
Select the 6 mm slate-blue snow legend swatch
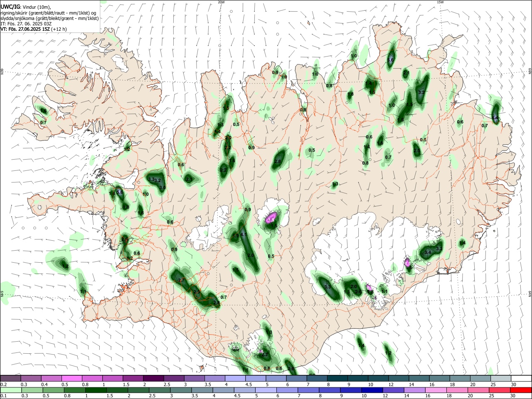click(x=297, y=378)
